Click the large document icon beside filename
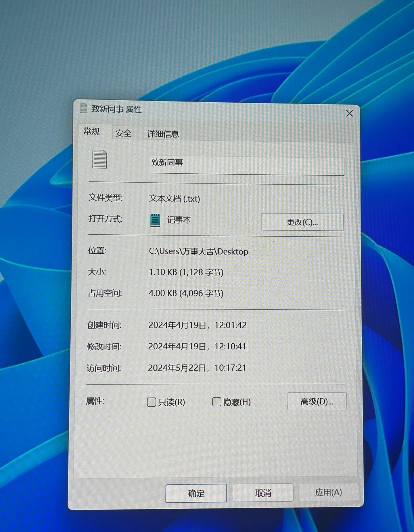This screenshot has width=414, height=532. [99, 159]
